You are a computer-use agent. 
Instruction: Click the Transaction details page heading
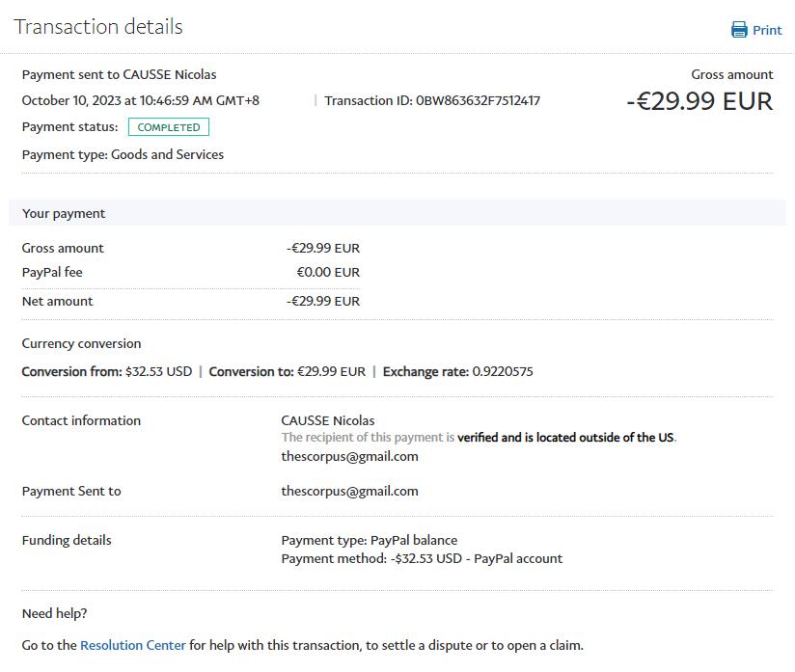pos(98,26)
